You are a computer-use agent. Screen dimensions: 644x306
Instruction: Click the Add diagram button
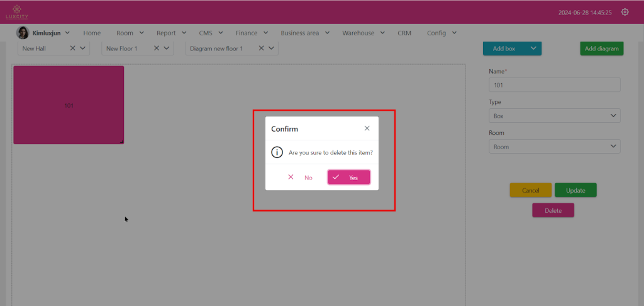[x=601, y=48]
